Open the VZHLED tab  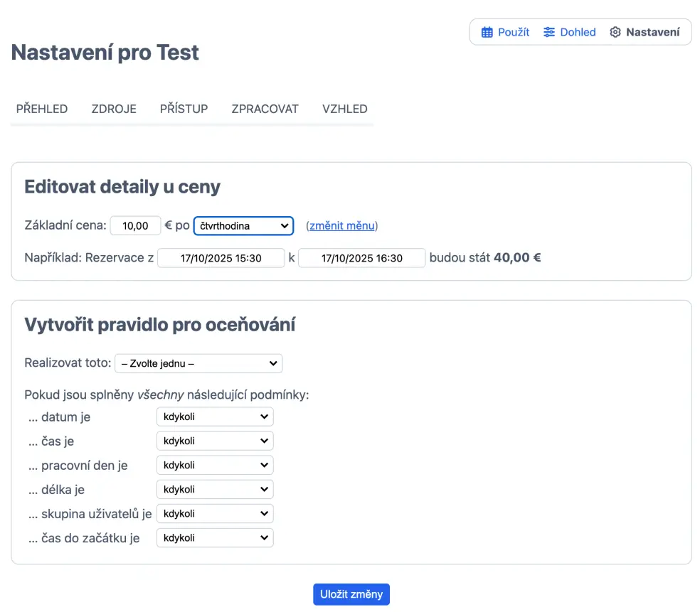(344, 109)
